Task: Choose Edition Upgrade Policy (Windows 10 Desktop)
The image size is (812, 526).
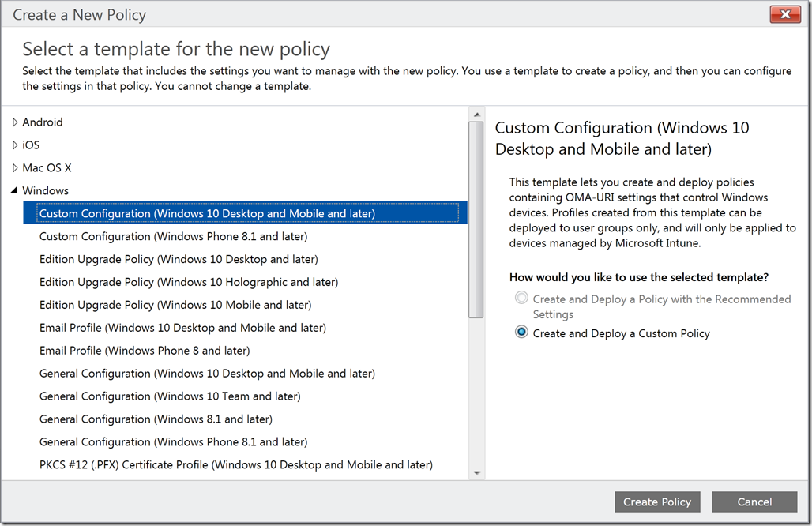Action: (x=179, y=259)
